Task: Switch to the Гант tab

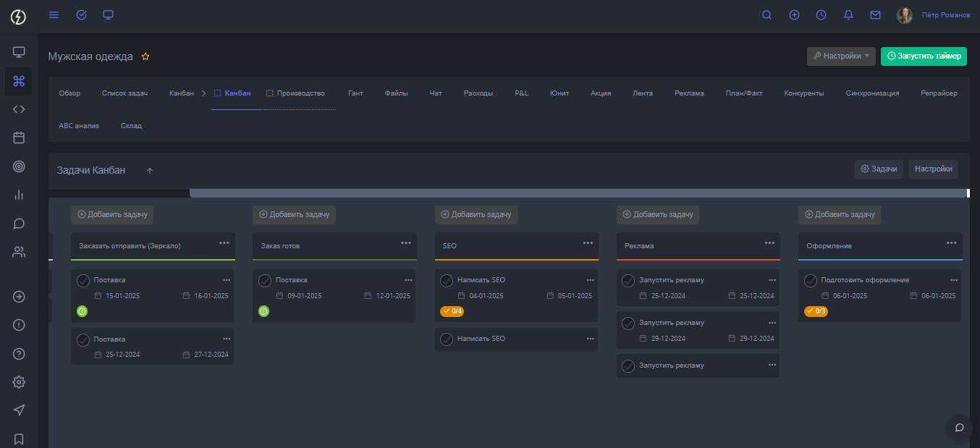Action: (x=355, y=93)
